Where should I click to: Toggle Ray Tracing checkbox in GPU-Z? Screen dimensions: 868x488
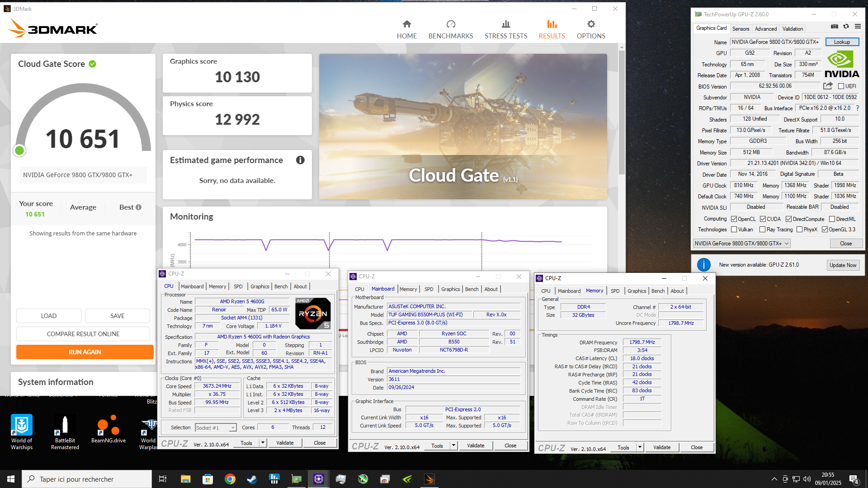click(763, 230)
